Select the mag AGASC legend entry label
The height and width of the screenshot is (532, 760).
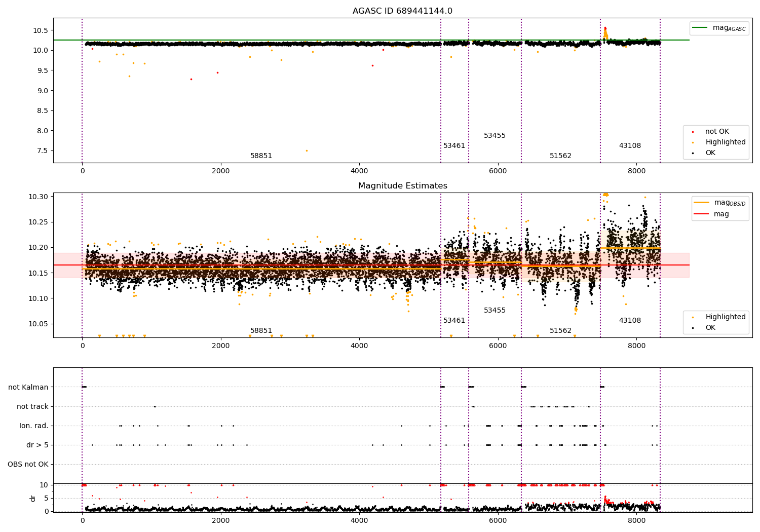click(x=729, y=28)
